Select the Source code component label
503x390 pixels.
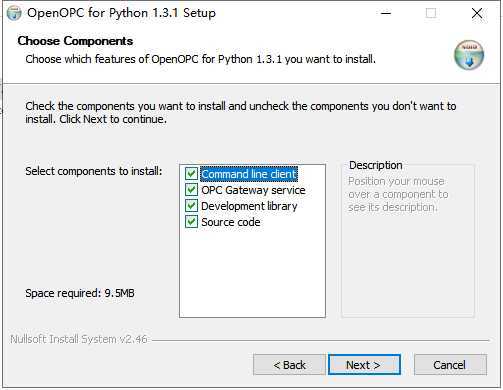231,222
